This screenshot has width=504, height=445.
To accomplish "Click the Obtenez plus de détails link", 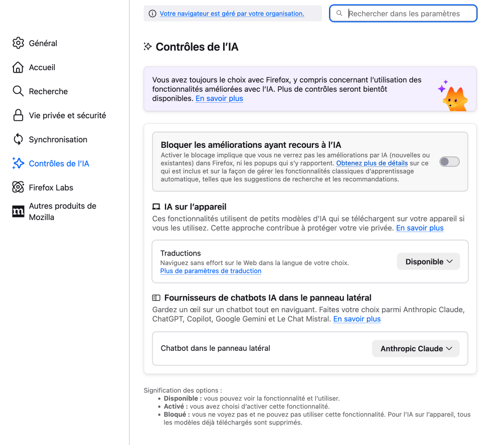I will pyautogui.click(x=372, y=163).
